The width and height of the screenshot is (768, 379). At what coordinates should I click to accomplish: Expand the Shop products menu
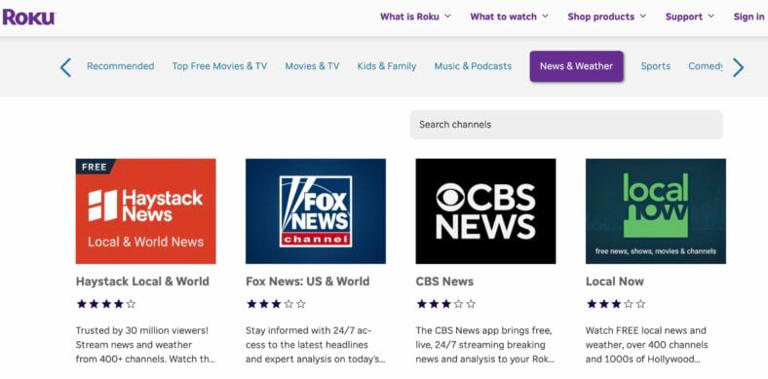click(x=607, y=17)
